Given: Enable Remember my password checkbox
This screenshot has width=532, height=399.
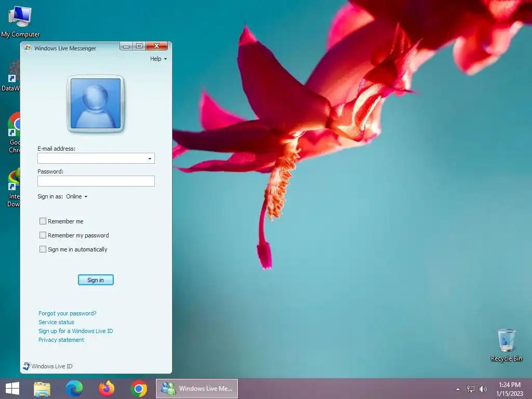Looking at the screenshot, I should [43, 235].
